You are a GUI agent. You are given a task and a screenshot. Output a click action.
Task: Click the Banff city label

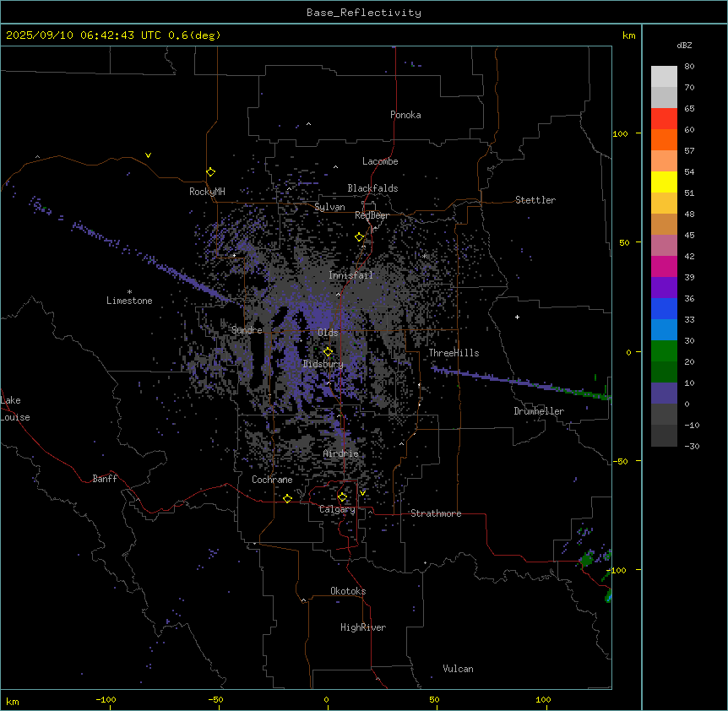[105, 479]
